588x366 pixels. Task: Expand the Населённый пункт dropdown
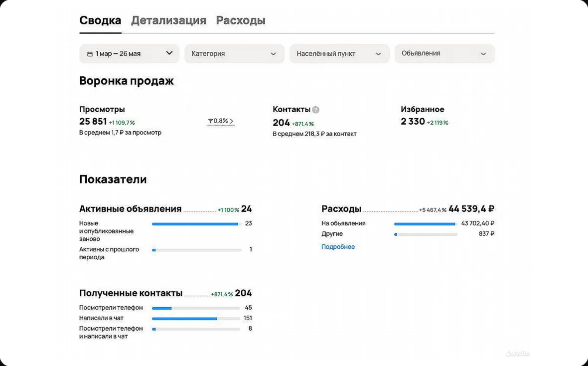point(339,54)
